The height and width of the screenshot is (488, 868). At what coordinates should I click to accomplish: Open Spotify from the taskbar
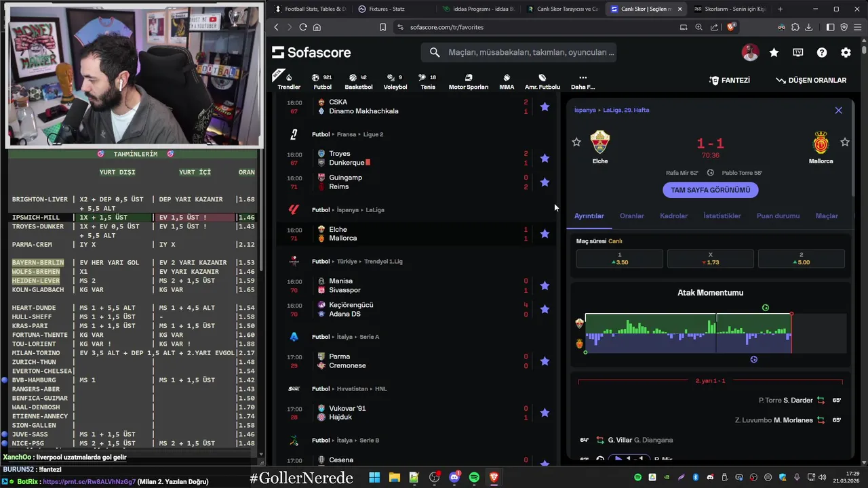474,477
